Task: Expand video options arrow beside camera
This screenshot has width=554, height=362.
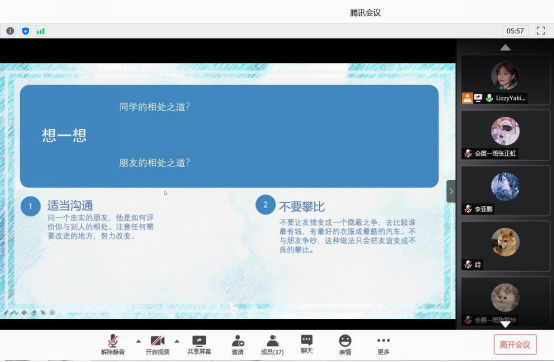Action: pos(177,341)
